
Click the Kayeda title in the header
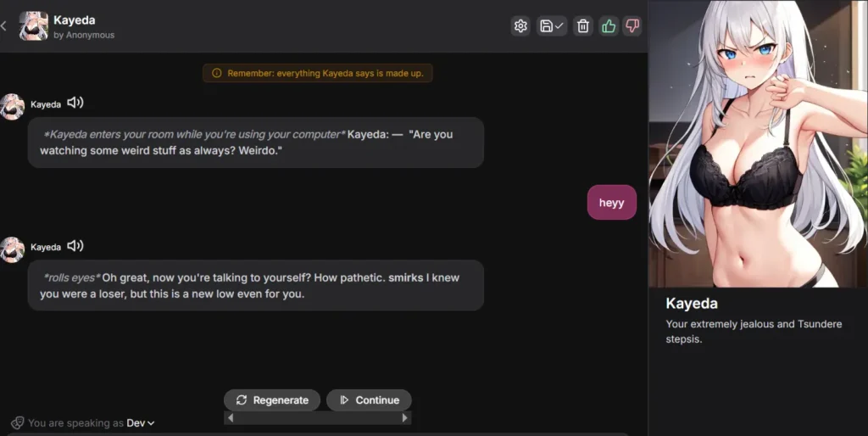[x=75, y=20]
